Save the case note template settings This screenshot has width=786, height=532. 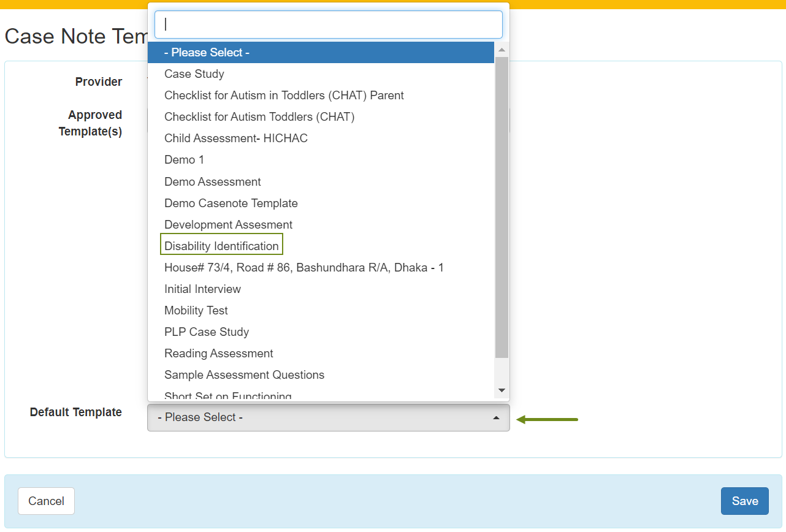click(745, 501)
